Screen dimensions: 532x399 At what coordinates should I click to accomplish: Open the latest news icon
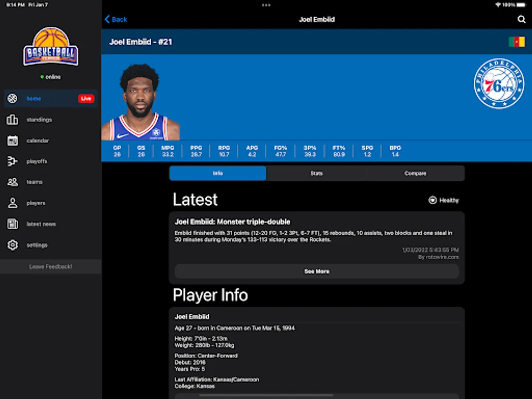pyautogui.click(x=12, y=224)
